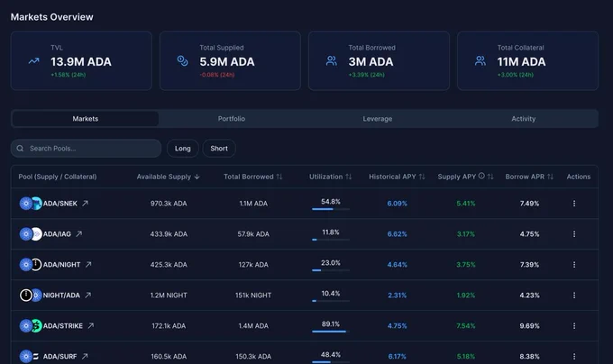Switch to the Markets tab
The image size is (613, 364).
pyautogui.click(x=86, y=119)
